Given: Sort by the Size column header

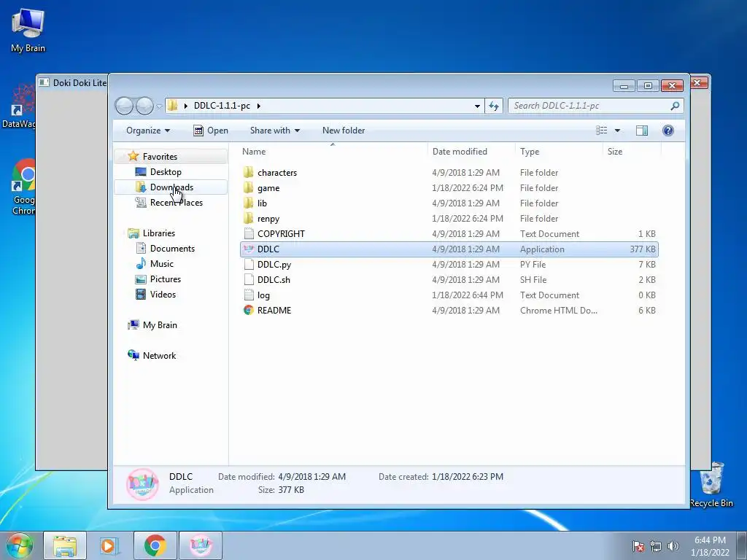Looking at the screenshot, I should [614, 152].
